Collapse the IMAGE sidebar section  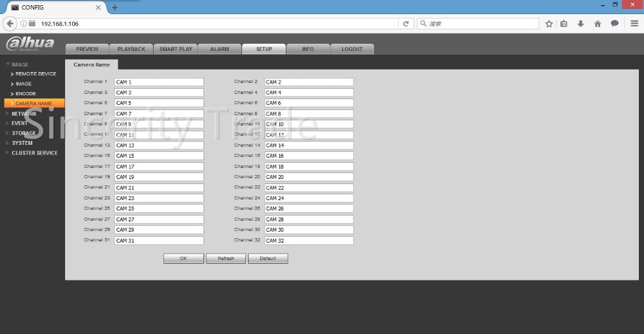click(19, 64)
